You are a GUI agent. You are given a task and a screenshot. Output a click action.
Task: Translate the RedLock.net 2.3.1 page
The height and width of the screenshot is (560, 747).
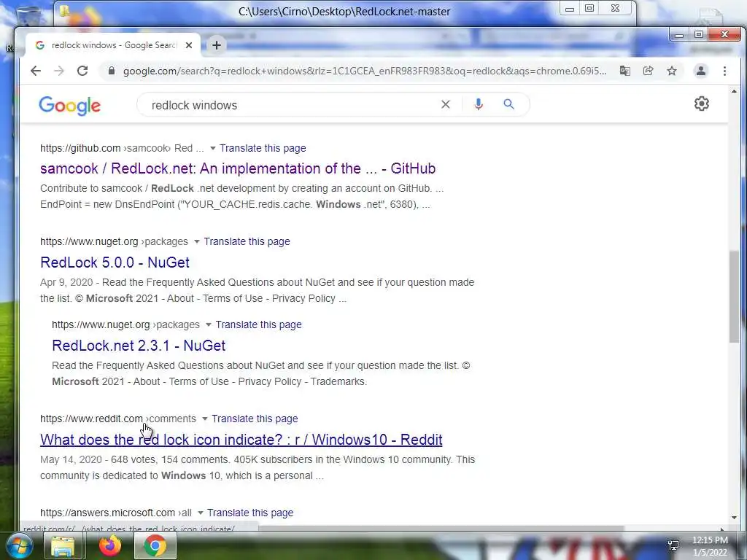pos(258,324)
